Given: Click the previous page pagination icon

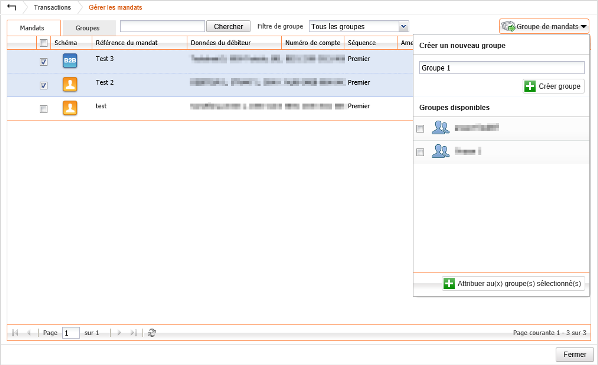Looking at the screenshot, I should 29,333.
